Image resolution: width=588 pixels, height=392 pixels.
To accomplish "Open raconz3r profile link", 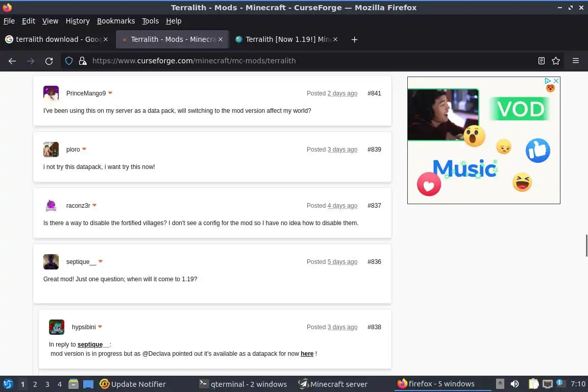I will [78, 206].
